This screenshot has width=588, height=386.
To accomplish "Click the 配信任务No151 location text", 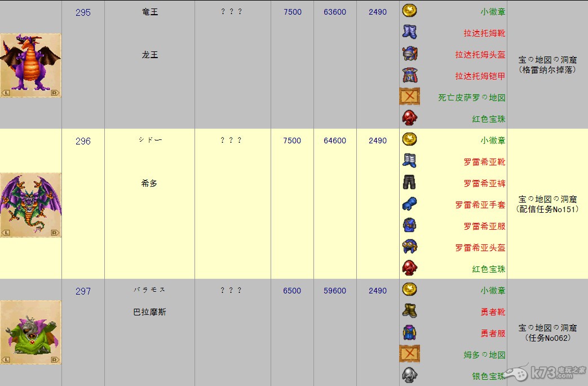I will coord(547,209).
